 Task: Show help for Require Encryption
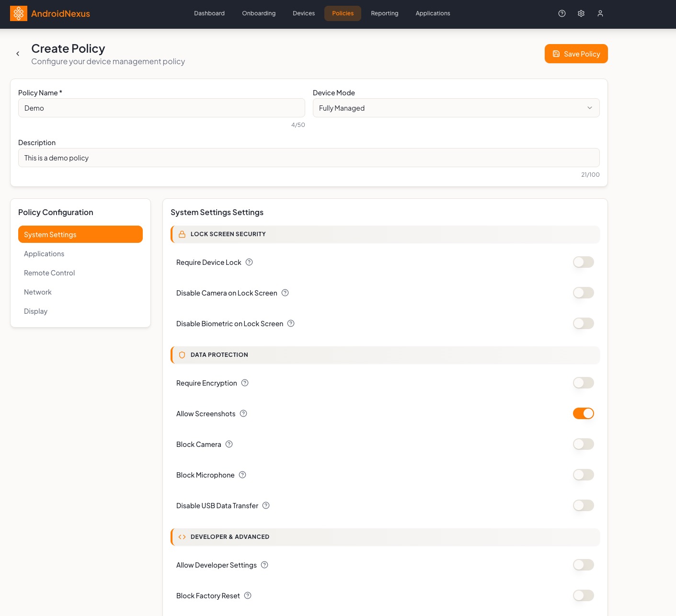point(245,383)
